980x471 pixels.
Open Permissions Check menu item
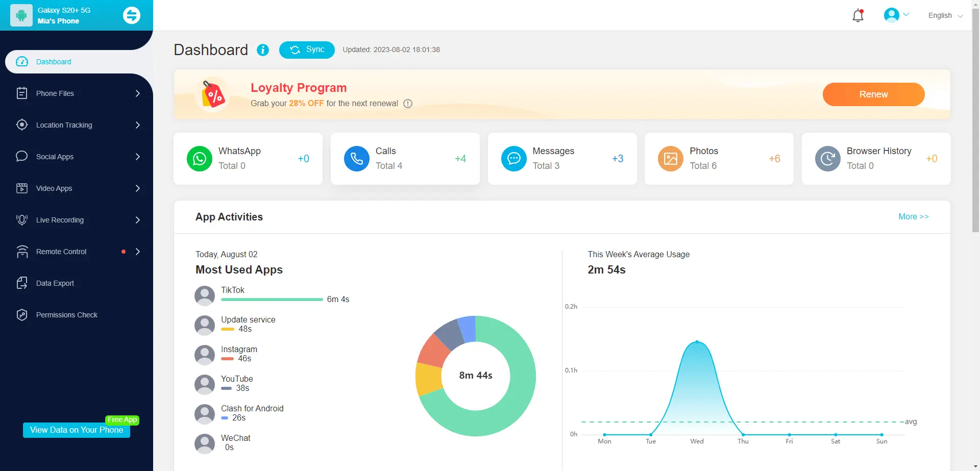77,315
